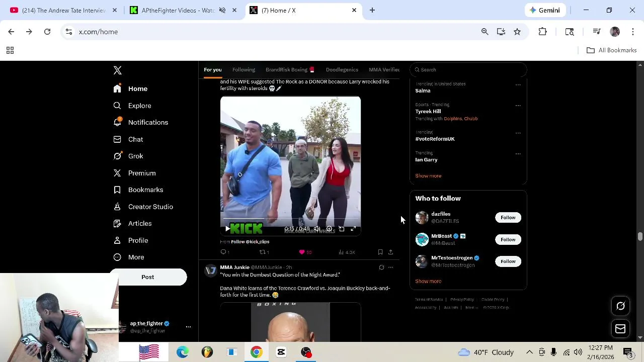
Task: Share the Kick clip post
Action: (390, 252)
